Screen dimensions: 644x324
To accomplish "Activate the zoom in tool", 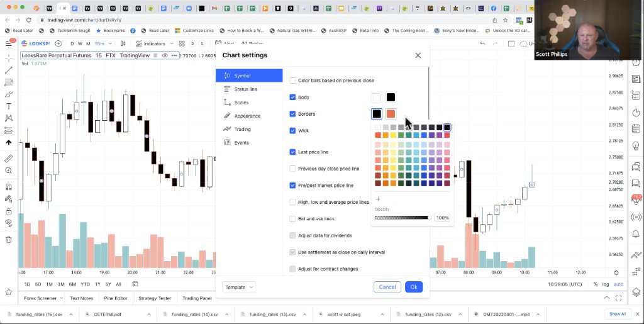I will 9,170.
